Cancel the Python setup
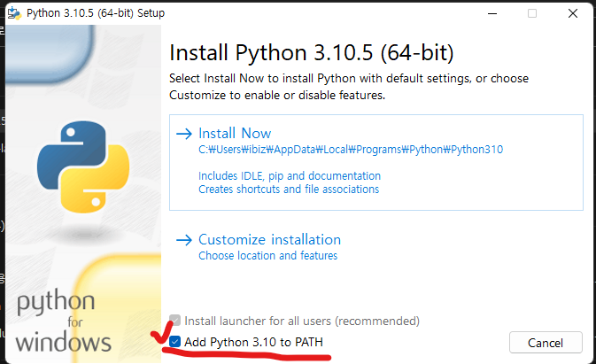596x364 pixels. point(546,343)
